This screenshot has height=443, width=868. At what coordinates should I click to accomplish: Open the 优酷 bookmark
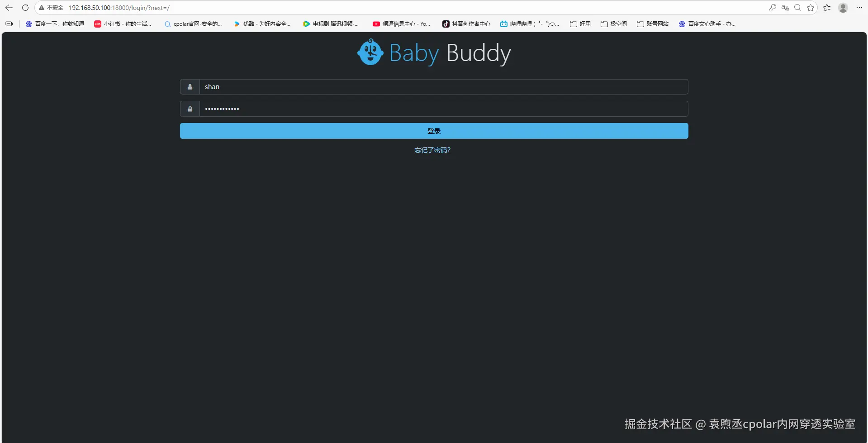(x=262, y=24)
